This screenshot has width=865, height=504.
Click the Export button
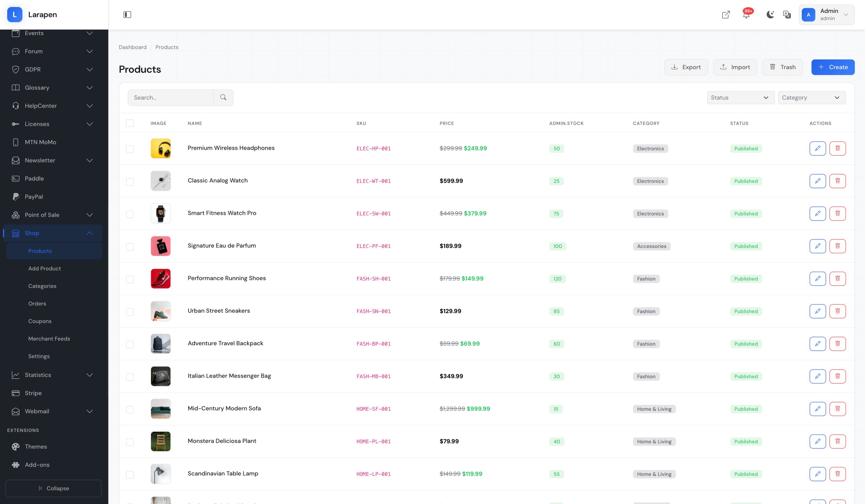(686, 67)
